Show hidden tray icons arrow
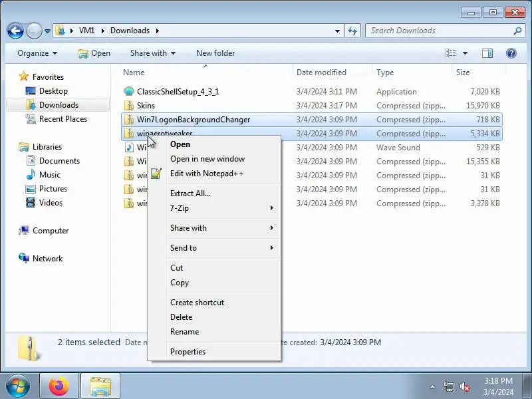 coord(433,386)
